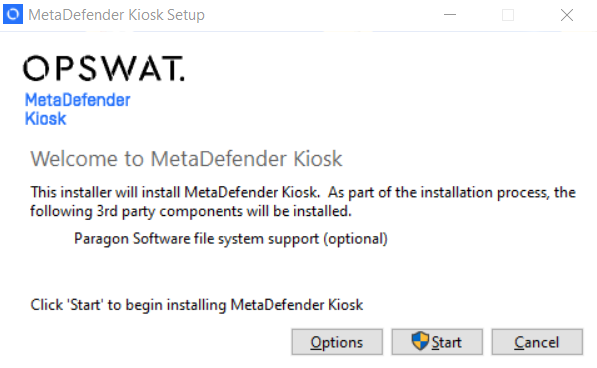Open installer Options
Image resolution: width=597 pixels, height=368 pixels.
[337, 342]
